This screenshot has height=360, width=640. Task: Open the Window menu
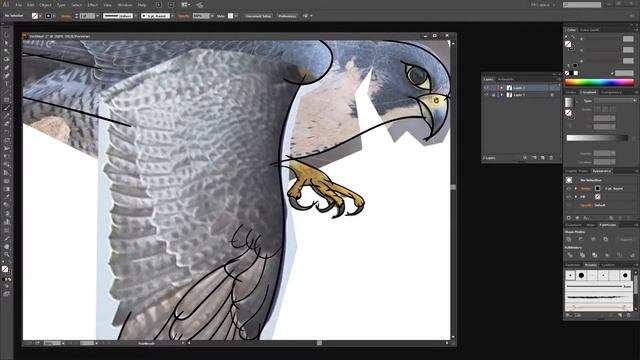click(x=124, y=5)
